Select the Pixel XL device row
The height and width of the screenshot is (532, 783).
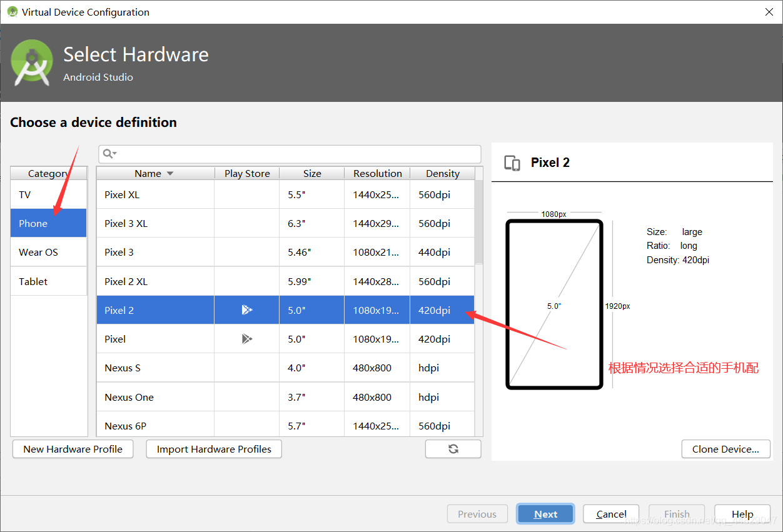coord(286,194)
